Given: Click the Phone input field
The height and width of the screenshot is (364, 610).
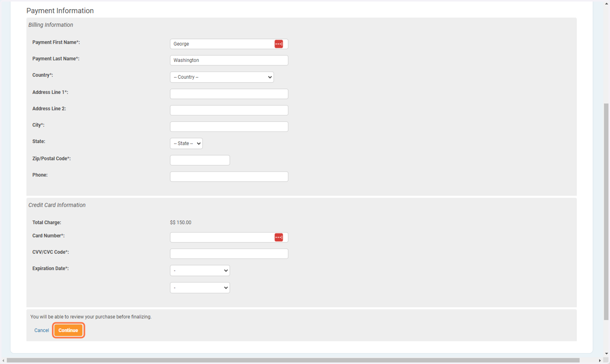Looking at the screenshot, I should coord(229,177).
